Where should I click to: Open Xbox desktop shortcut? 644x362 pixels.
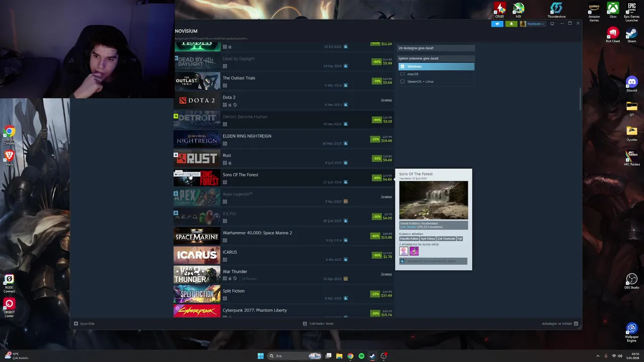click(613, 10)
